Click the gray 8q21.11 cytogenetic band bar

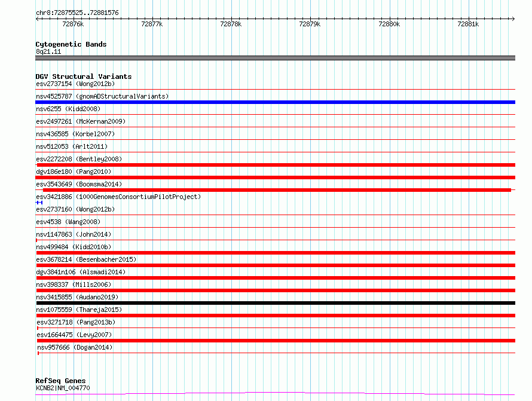pos(275,58)
